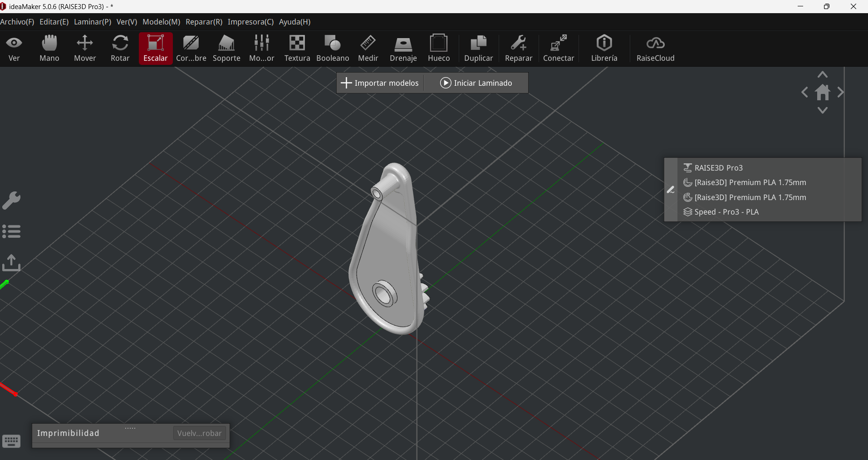Open the Hueco hollow tool
Image resolution: width=868 pixels, height=460 pixels.
439,49
